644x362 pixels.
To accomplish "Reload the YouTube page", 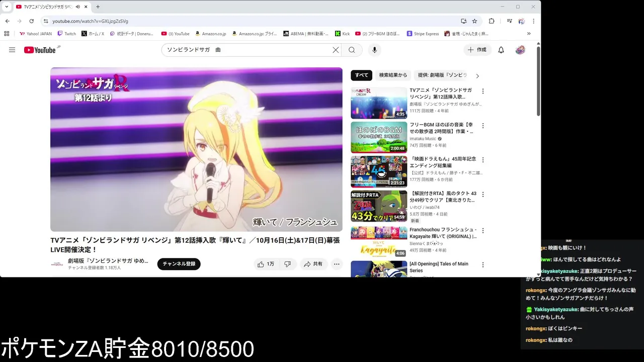I will [x=31, y=21].
